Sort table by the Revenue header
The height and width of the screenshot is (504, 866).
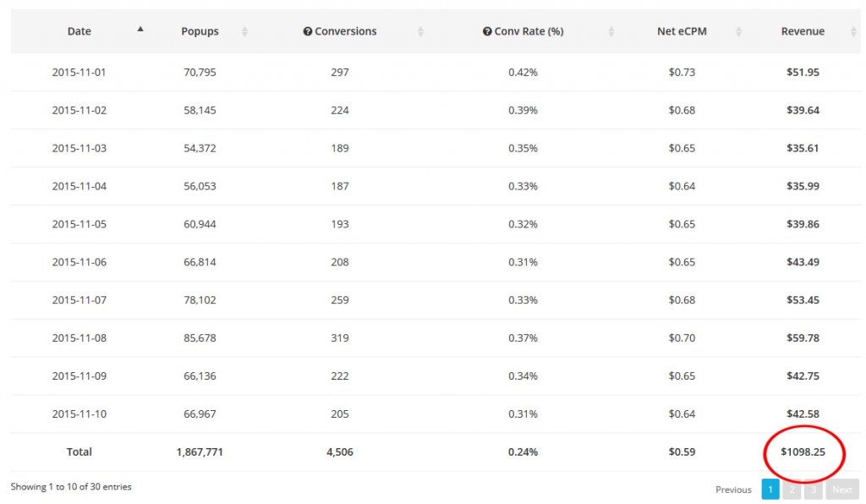(803, 31)
